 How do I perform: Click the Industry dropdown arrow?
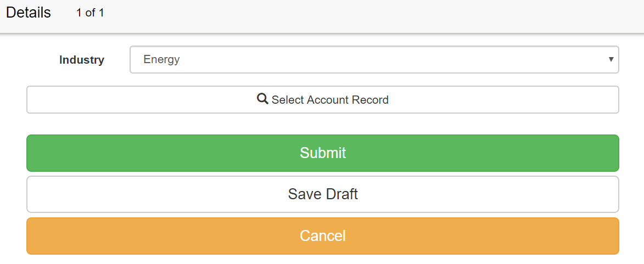tap(611, 59)
